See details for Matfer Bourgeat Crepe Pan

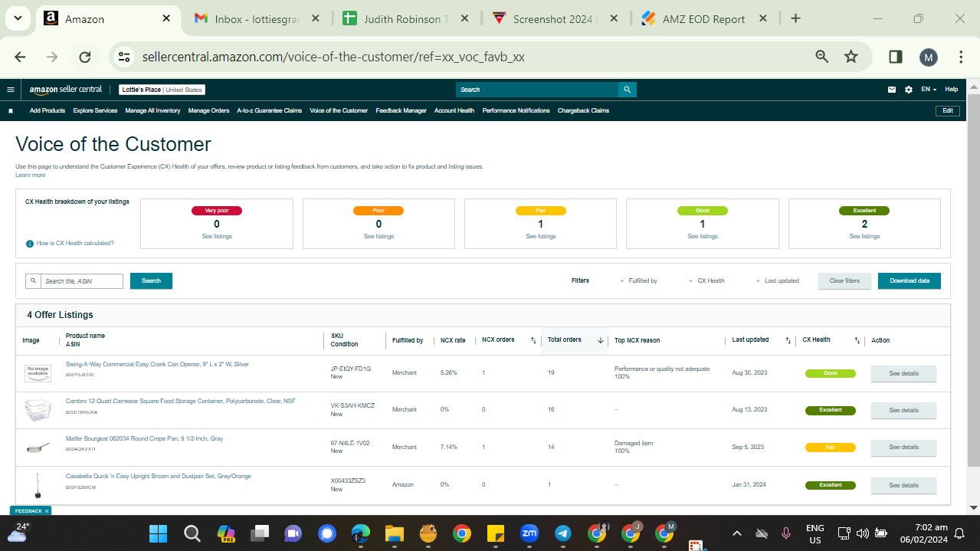coord(903,448)
